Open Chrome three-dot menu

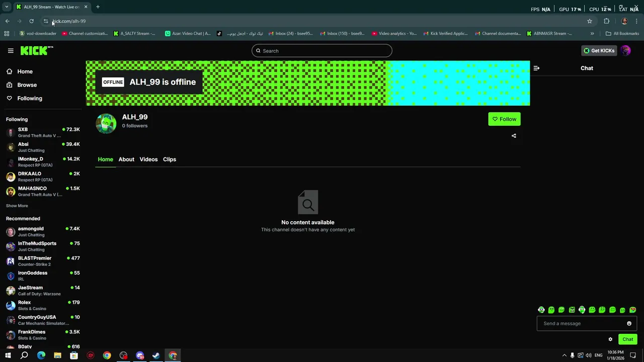pyautogui.click(x=636, y=21)
